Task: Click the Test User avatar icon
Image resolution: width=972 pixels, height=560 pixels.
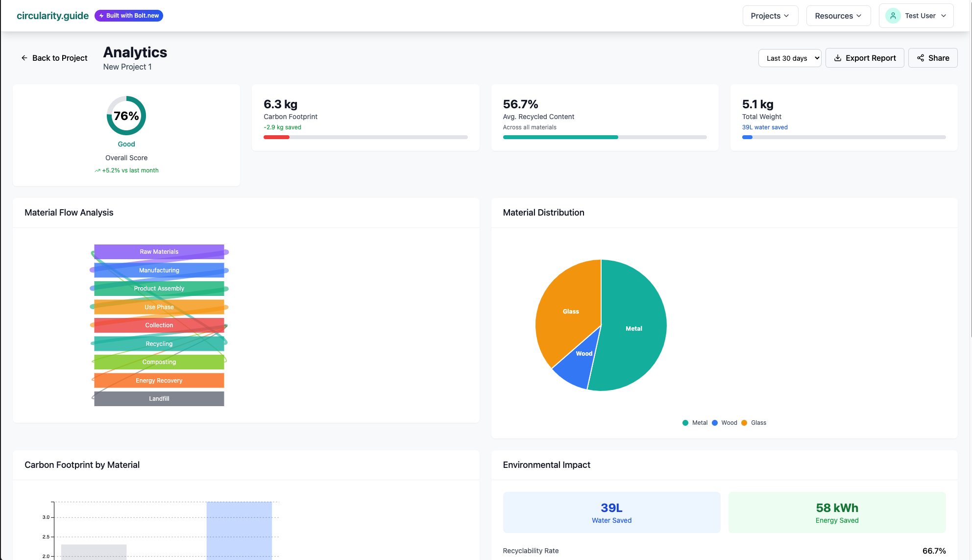Action: [893, 16]
